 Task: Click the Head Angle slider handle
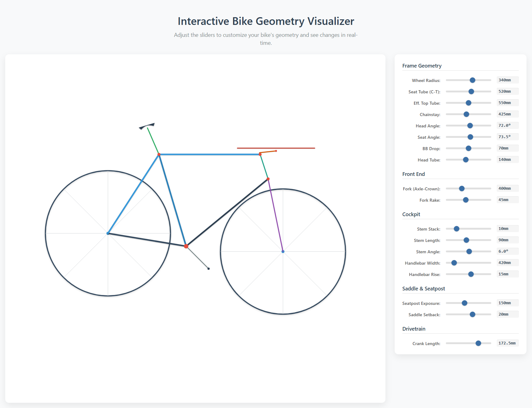[470, 126]
